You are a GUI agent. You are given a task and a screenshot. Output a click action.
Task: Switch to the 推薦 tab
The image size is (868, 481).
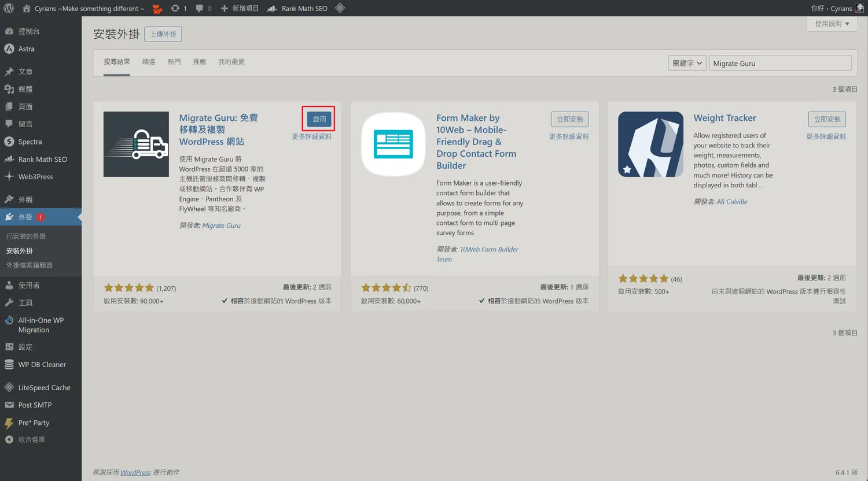point(199,62)
